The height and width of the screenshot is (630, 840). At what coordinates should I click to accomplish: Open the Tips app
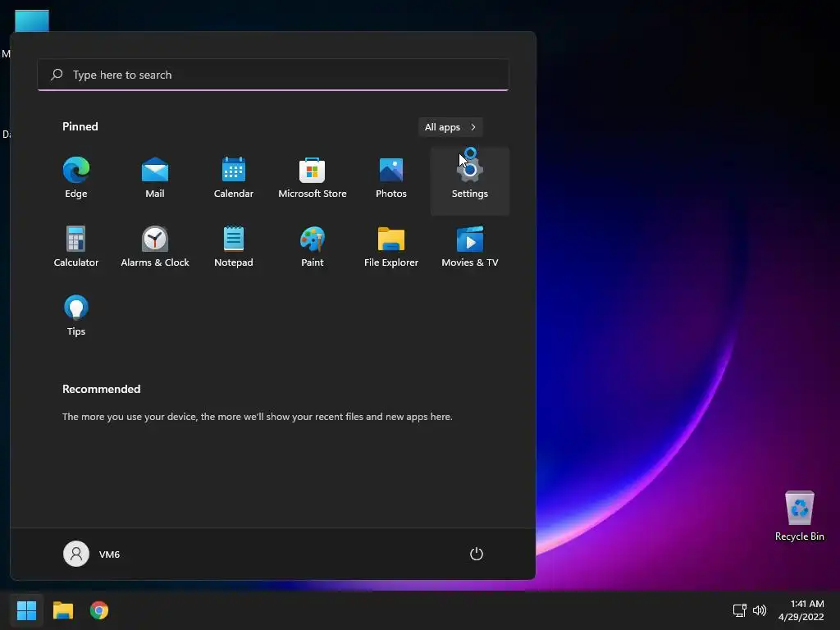point(76,316)
